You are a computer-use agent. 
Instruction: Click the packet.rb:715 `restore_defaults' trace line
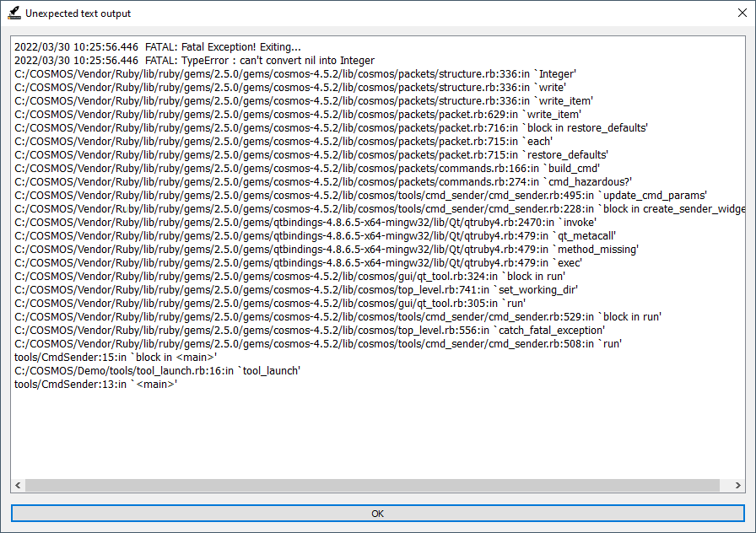tap(311, 154)
